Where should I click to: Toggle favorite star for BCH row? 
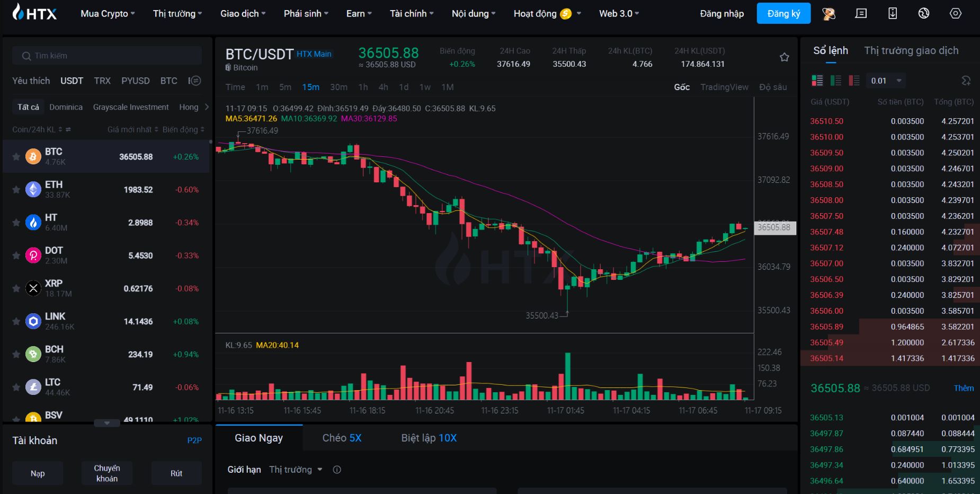coord(16,354)
